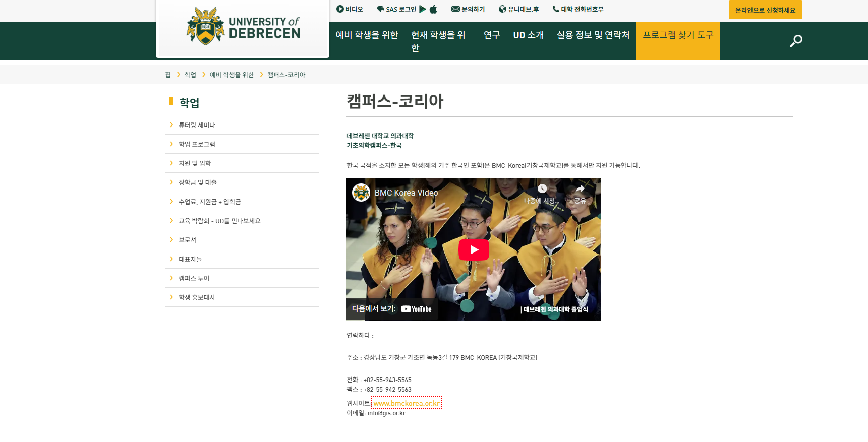Go to 학업 in the breadcrumb

point(190,75)
